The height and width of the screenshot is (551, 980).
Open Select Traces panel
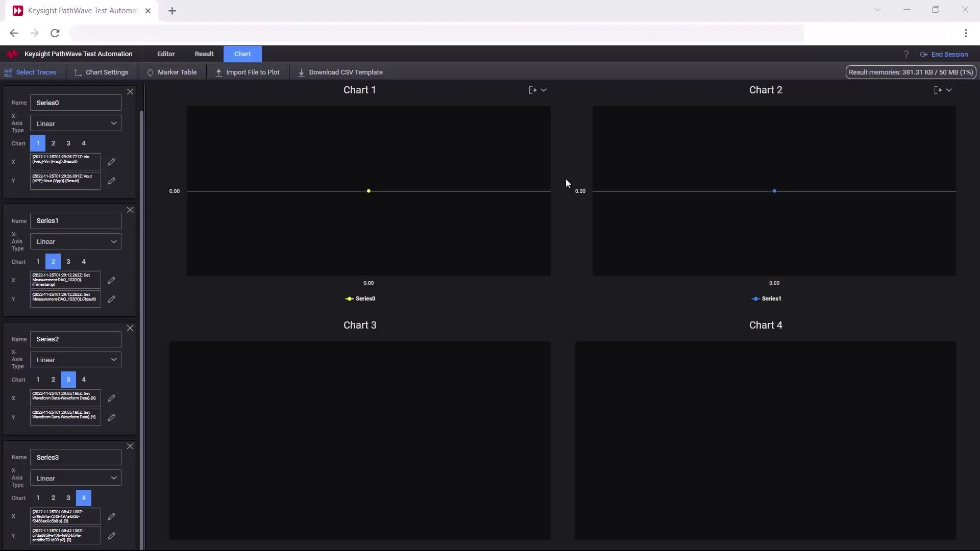tap(30, 72)
